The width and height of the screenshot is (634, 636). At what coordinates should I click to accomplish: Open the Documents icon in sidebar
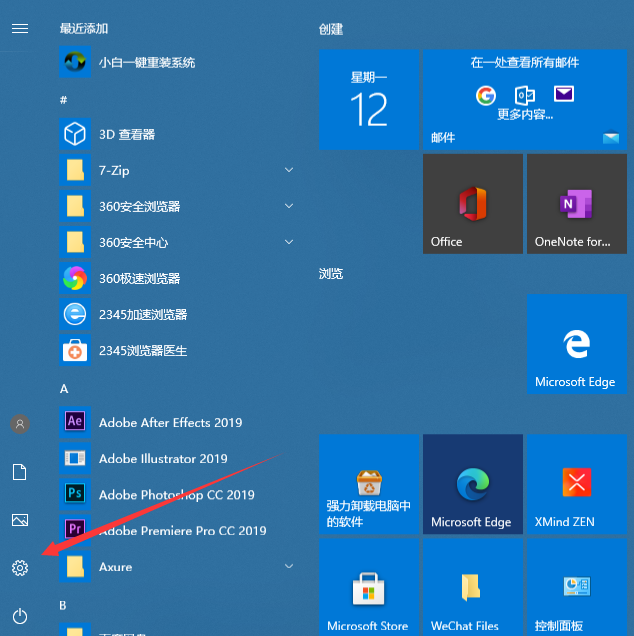tap(20, 472)
